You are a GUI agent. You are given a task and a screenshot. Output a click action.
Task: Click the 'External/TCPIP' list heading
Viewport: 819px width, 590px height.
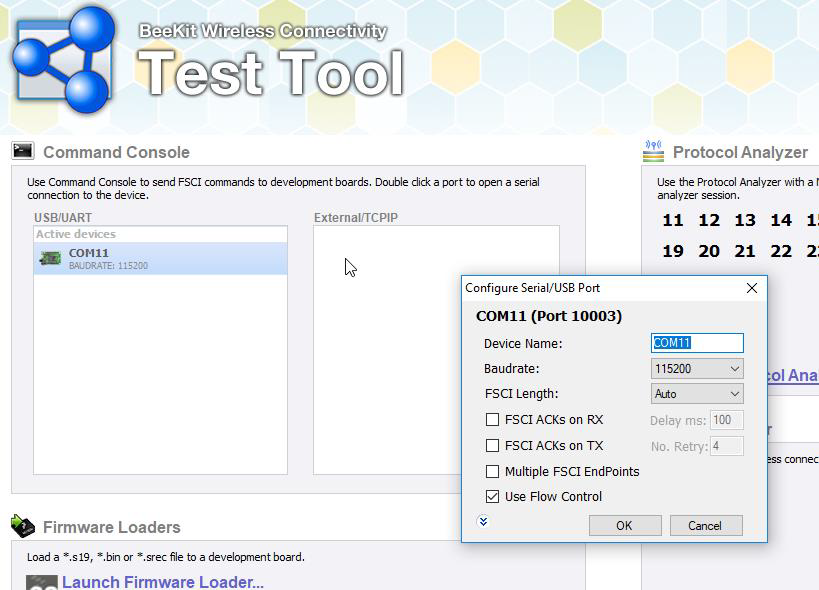click(356, 218)
